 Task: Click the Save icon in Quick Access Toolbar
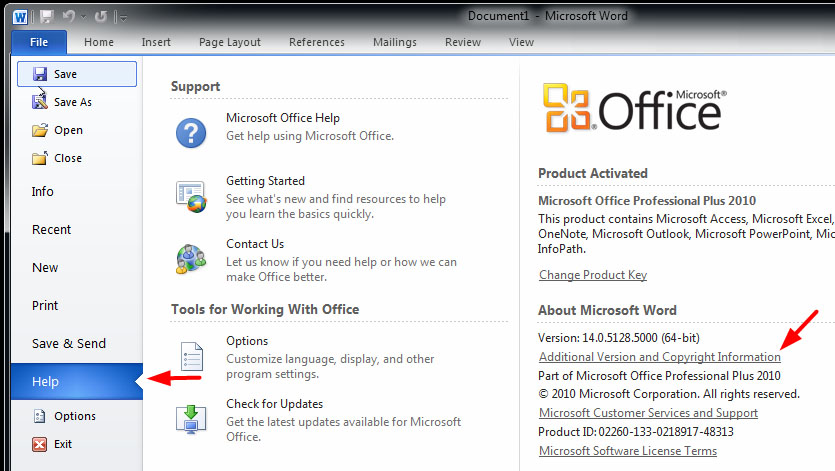47,17
